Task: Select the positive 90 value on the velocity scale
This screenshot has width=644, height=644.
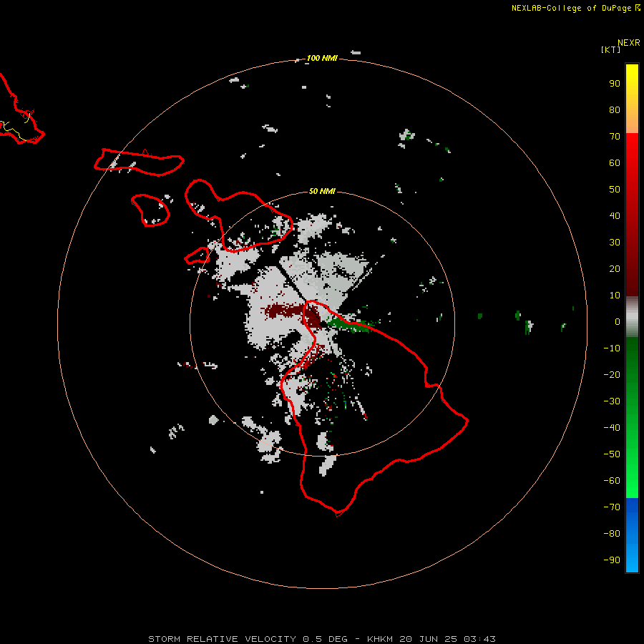Action: click(615, 84)
